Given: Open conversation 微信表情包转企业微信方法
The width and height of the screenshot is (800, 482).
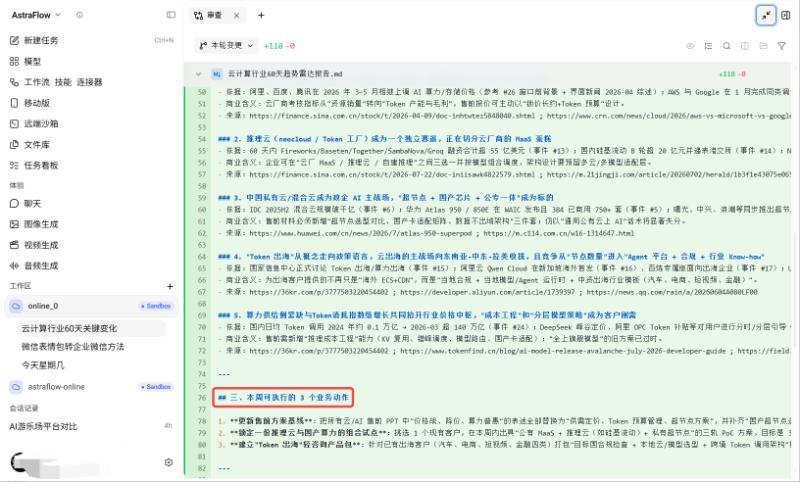Looking at the screenshot, I should click(72, 347).
